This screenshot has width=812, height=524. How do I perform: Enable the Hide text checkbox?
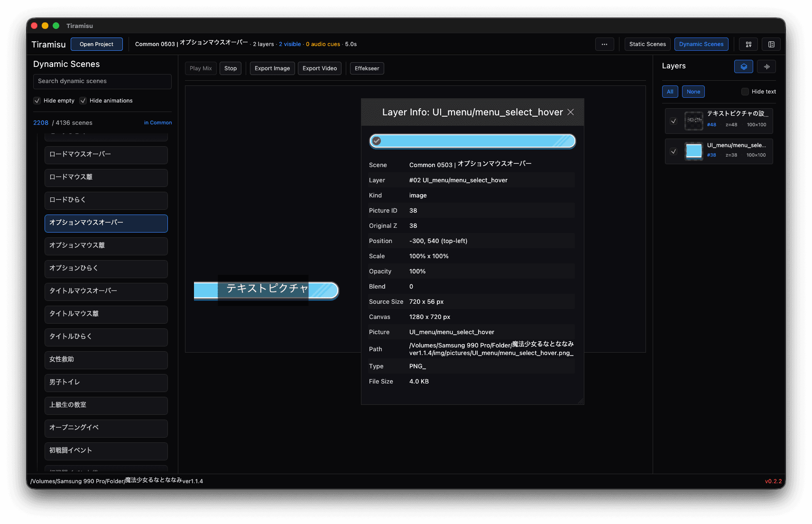point(745,92)
